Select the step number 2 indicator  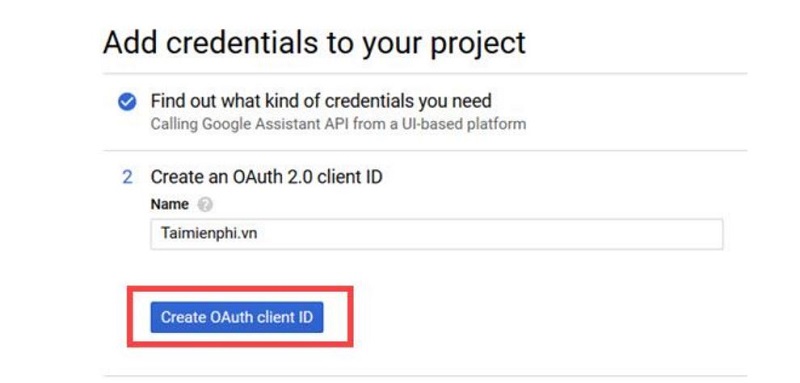click(x=127, y=177)
